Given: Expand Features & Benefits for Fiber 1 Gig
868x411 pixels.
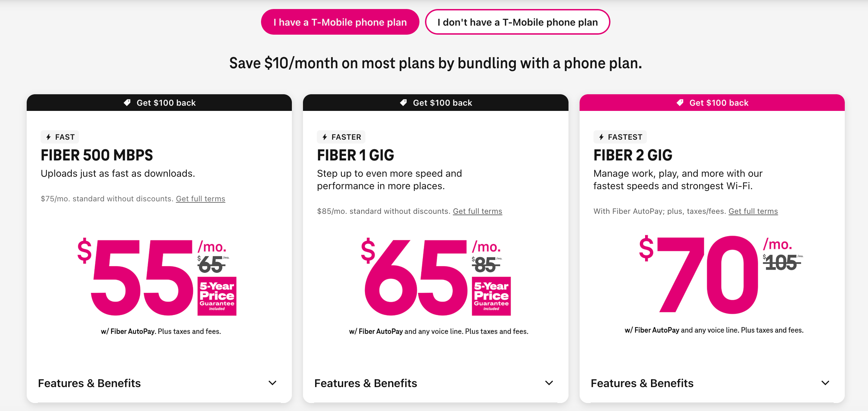Looking at the screenshot, I should [366, 383].
